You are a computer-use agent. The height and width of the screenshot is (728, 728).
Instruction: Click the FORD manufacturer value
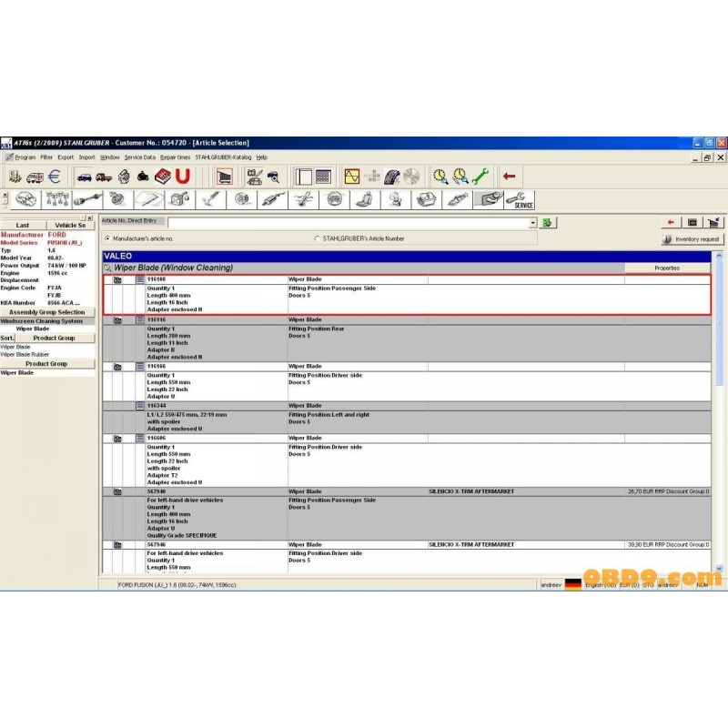tap(56, 235)
